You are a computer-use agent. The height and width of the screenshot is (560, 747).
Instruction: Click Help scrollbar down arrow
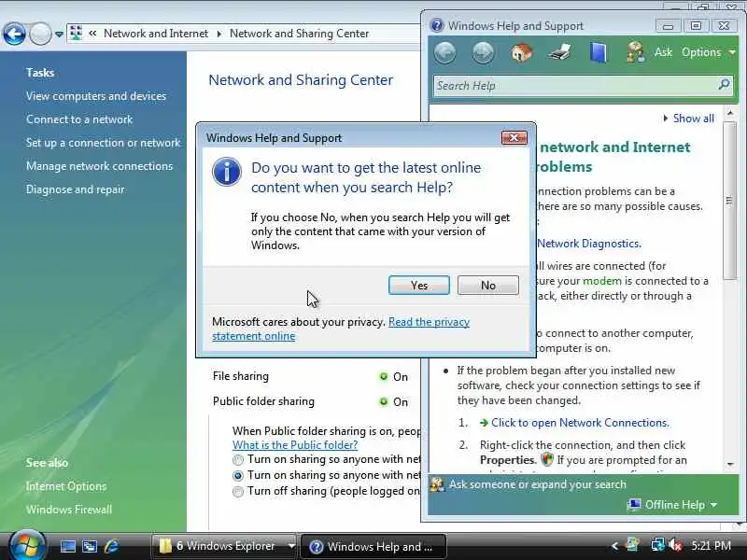click(730, 464)
